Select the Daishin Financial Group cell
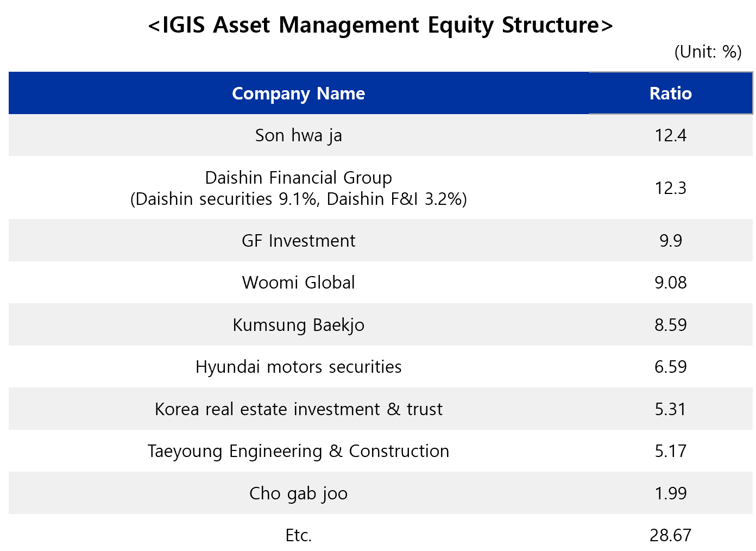 tap(298, 188)
